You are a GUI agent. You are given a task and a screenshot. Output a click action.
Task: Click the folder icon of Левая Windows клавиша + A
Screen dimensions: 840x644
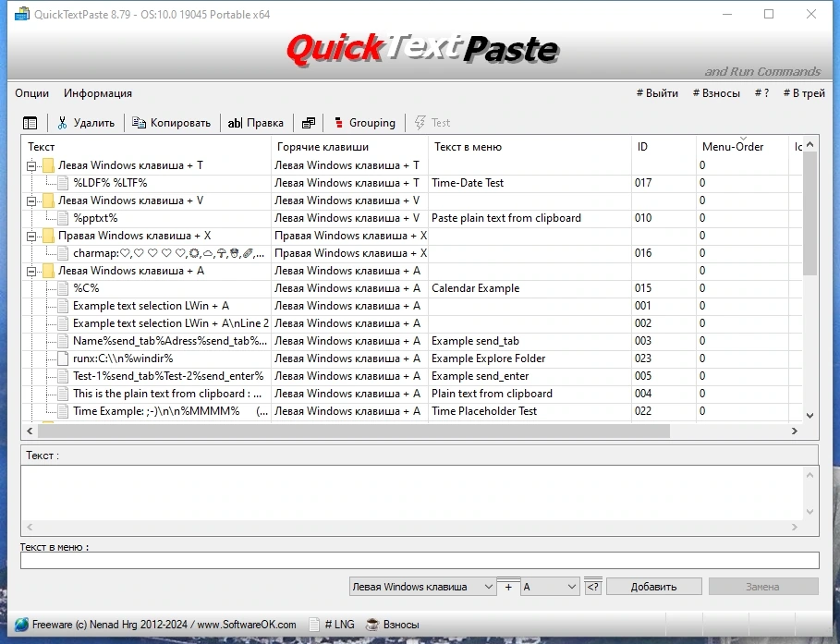pos(48,271)
